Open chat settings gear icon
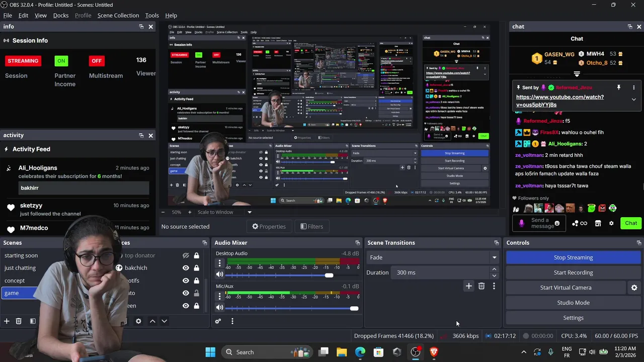 (x=611, y=223)
